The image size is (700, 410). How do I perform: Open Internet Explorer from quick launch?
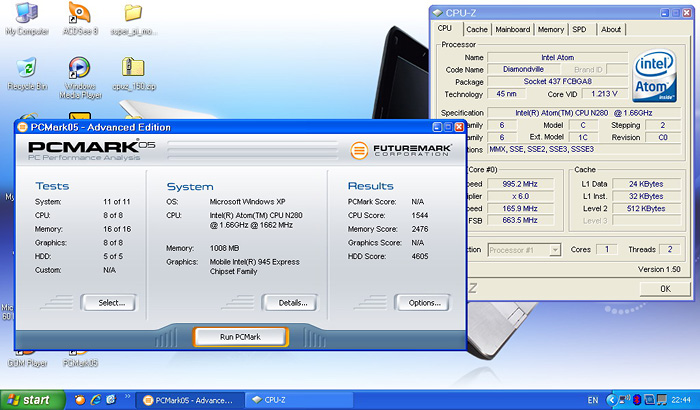[96, 399]
